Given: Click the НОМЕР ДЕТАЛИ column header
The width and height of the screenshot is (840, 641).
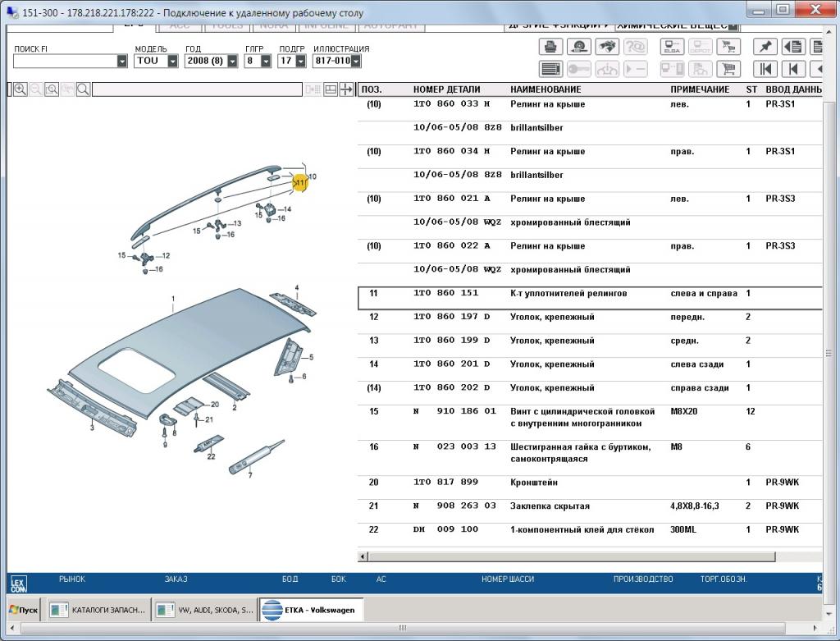Looking at the screenshot, I should click(x=447, y=89).
